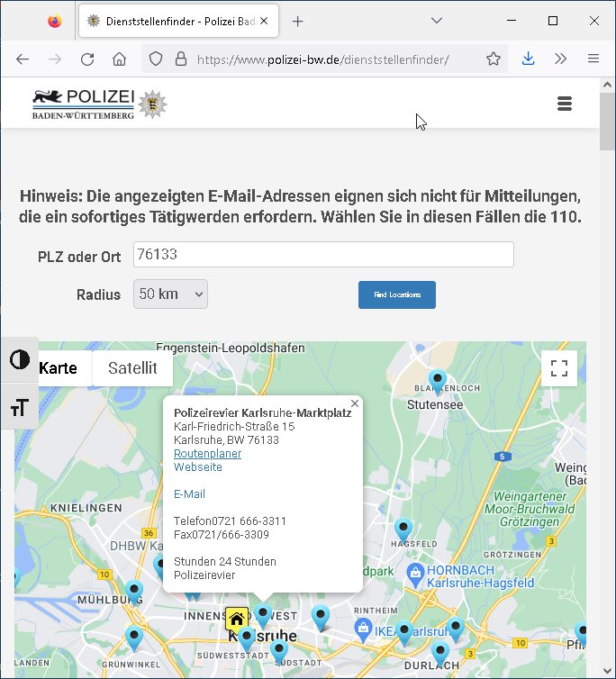Select the Stutensee police station pin
This screenshot has width=616, height=679.
pyautogui.click(x=438, y=381)
